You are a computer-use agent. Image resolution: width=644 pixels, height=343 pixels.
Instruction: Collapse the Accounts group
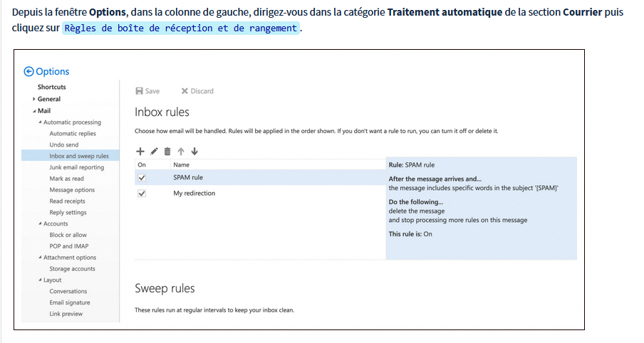point(40,223)
